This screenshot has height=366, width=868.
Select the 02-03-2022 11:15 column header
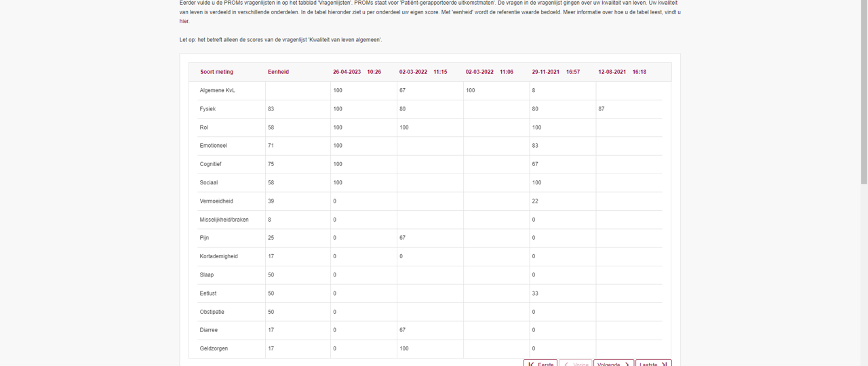[x=423, y=72]
